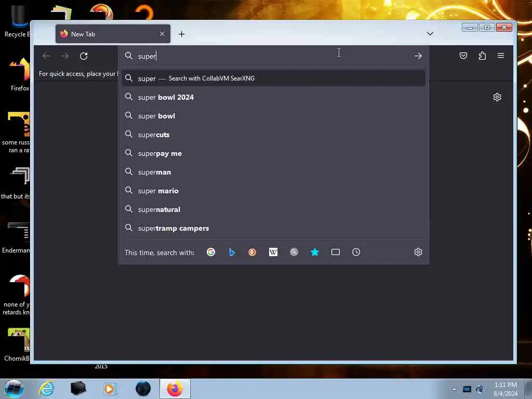Go forward using the forward arrow

[65, 56]
